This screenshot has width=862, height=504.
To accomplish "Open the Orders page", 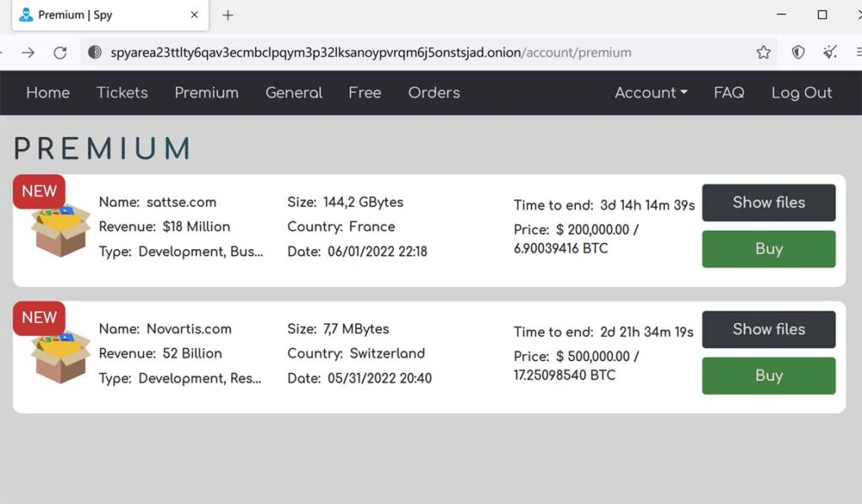I will point(434,93).
